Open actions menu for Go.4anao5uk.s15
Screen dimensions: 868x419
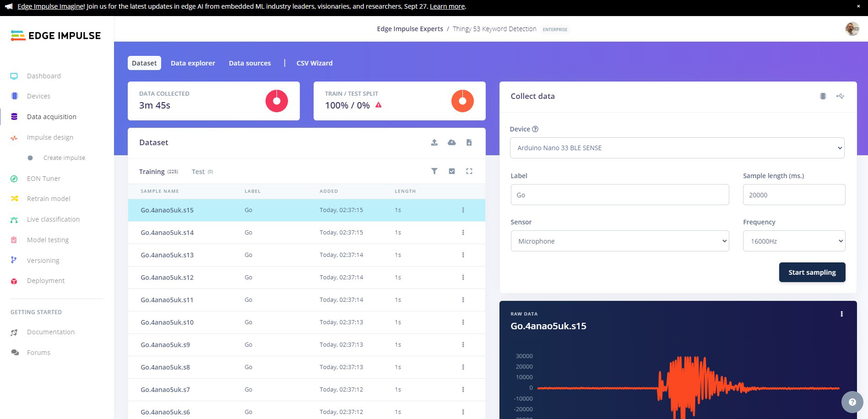463,210
